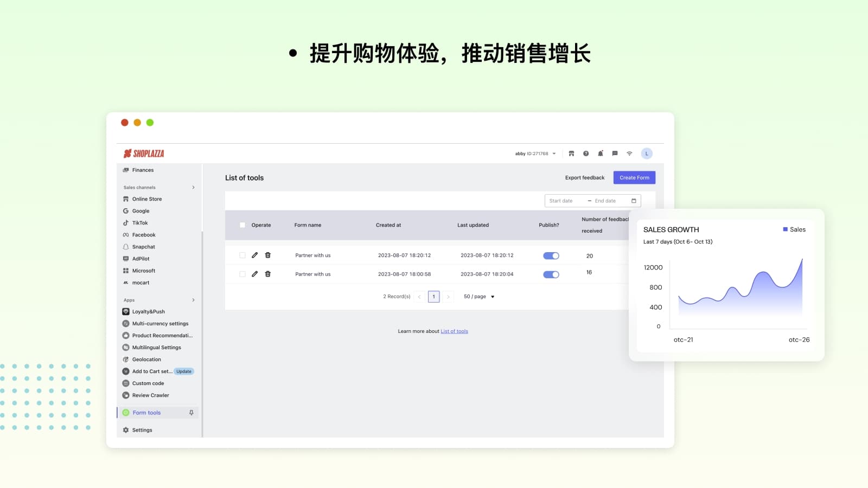Click the Sales legend swatch in chart

785,229
